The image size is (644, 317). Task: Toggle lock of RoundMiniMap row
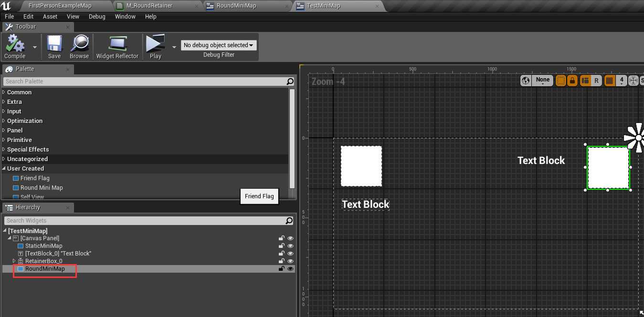[282, 269]
